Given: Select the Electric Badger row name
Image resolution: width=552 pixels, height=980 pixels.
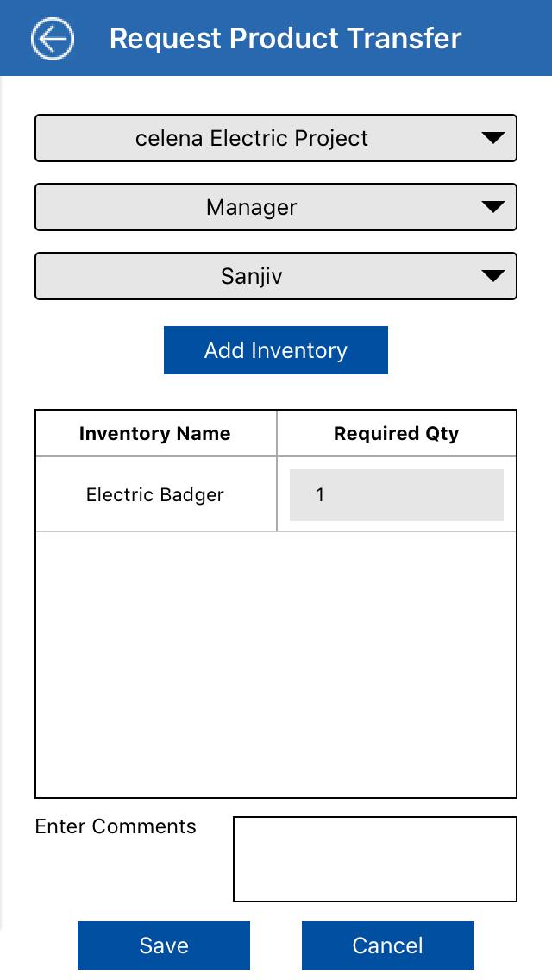Looking at the screenshot, I should [155, 495].
